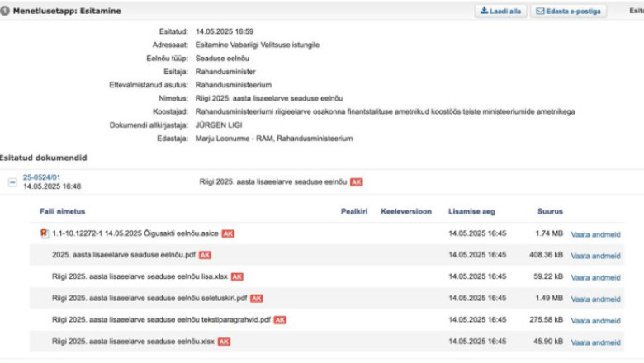Click the signed container icon for Õigusakti eelnõu.asice
The width and height of the screenshot is (644, 363).
[x=44, y=233]
